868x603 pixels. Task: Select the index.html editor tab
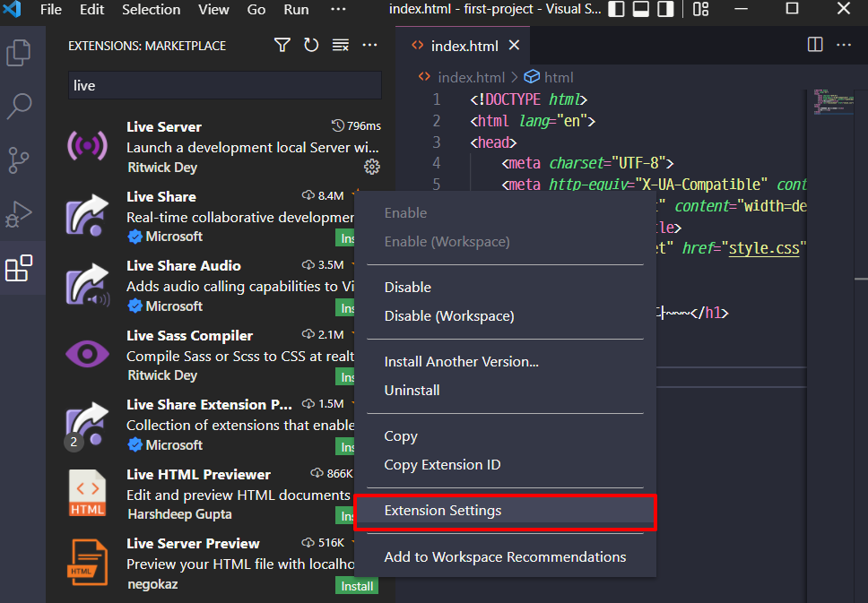click(463, 46)
